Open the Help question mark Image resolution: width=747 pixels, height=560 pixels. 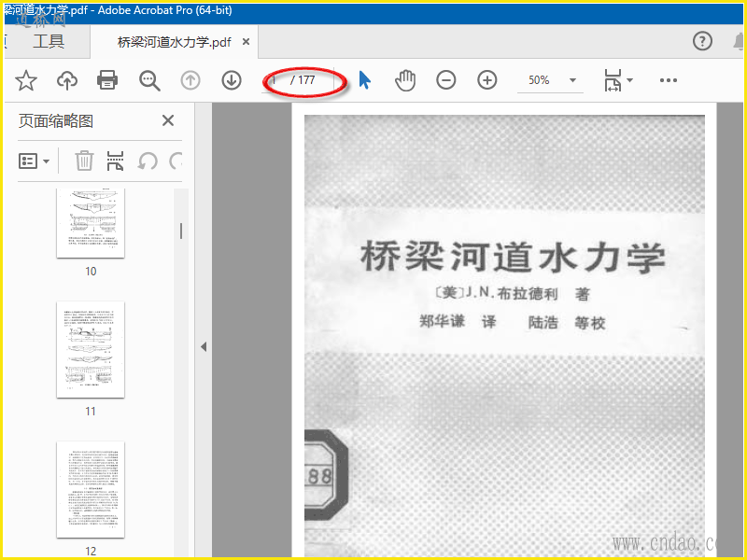click(702, 41)
